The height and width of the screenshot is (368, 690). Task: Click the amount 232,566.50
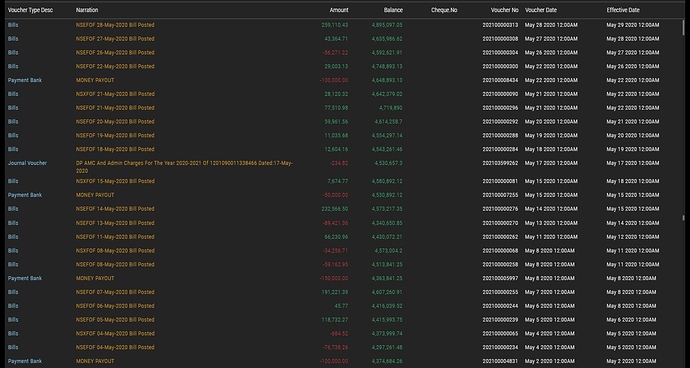(335, 209)
